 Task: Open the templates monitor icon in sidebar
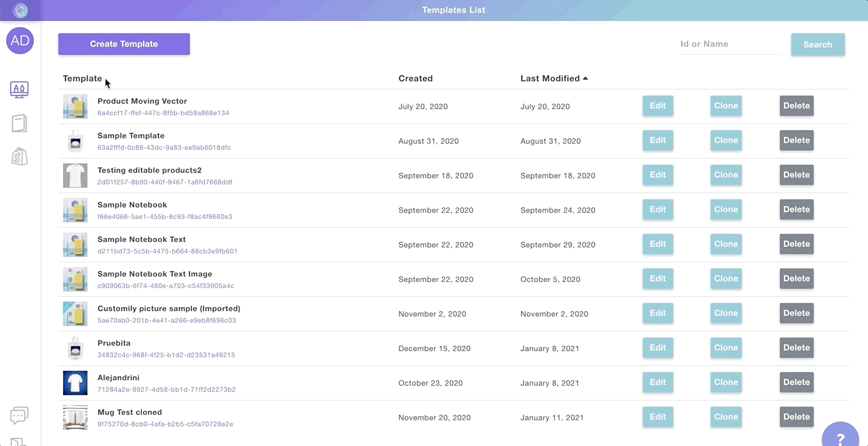20,89
